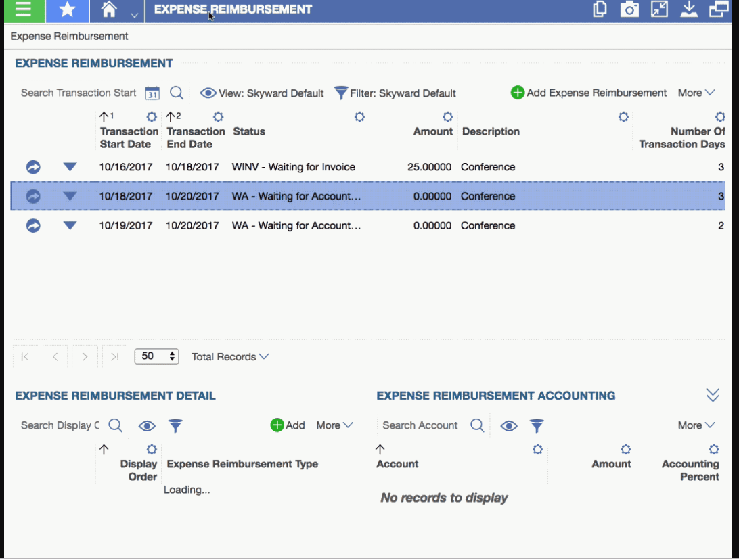The width and height of the screenshot is (739, 560).
Task: Click Add in Expense Reimbursement Detail
Action: click(x=287, y=425)
